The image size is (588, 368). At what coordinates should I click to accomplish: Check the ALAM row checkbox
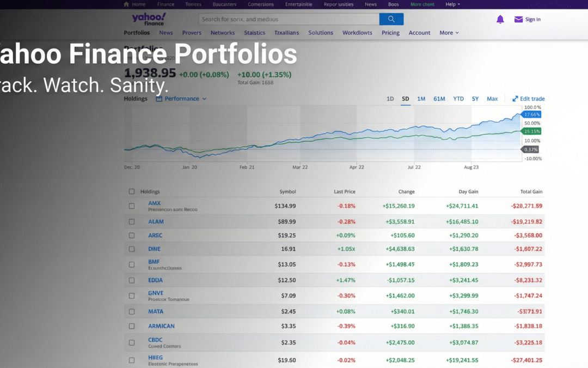tap(132, 222)
